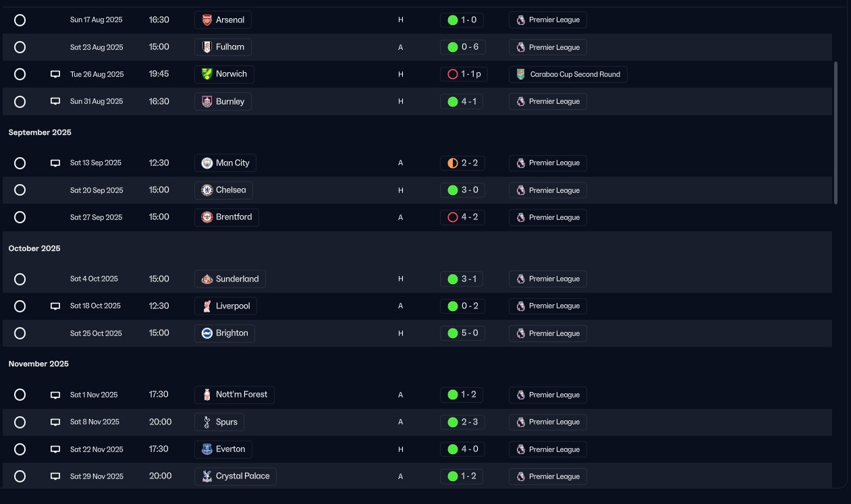Click the half-orange draw indicator on Man City result
Image resolution: width=851 pixels, height=504 pixels.
pyautogui.click(x=453, y=163)
